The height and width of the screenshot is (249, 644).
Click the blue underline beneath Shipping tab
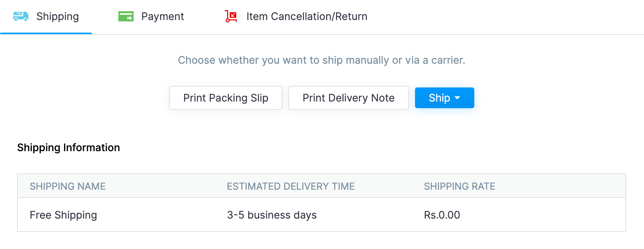coord(46,33)
